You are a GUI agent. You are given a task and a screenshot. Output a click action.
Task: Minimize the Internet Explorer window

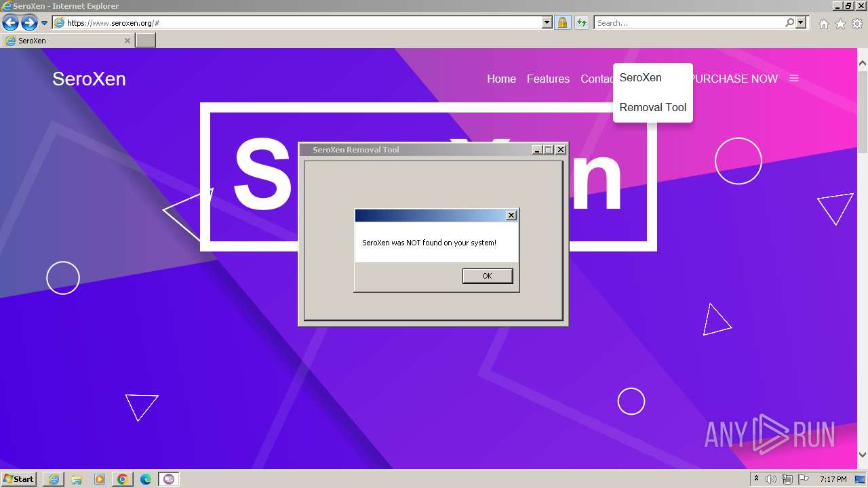coord(837,6)
